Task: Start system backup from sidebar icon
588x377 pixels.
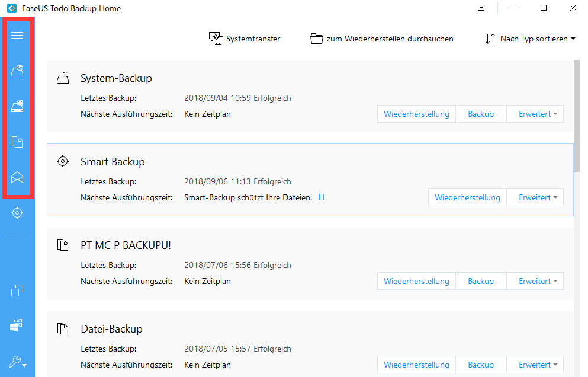Action: [x=17, y=107]
